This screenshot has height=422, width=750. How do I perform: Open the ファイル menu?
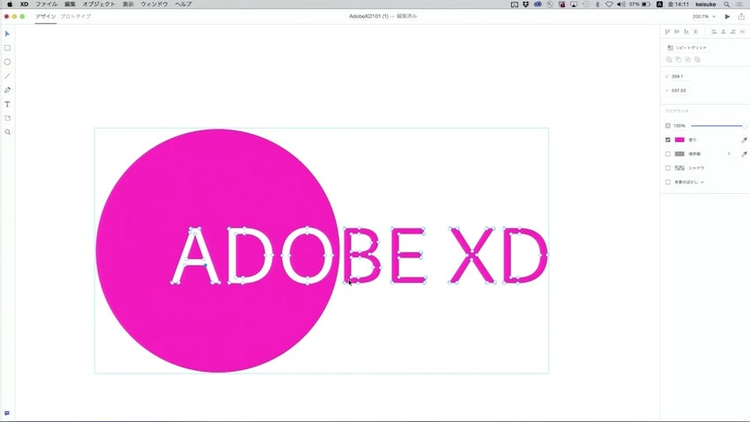point(46,4)
